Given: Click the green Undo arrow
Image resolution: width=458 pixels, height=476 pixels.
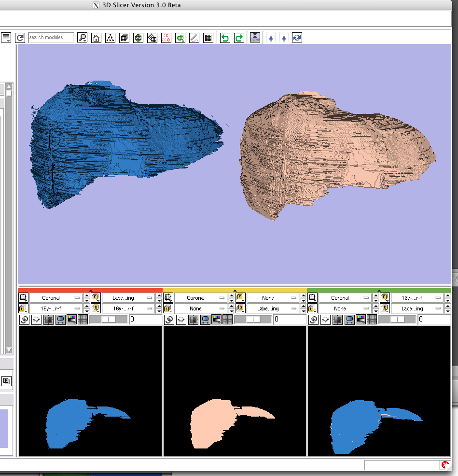Looking at the screenshot, I should click(x=225, y=38).
